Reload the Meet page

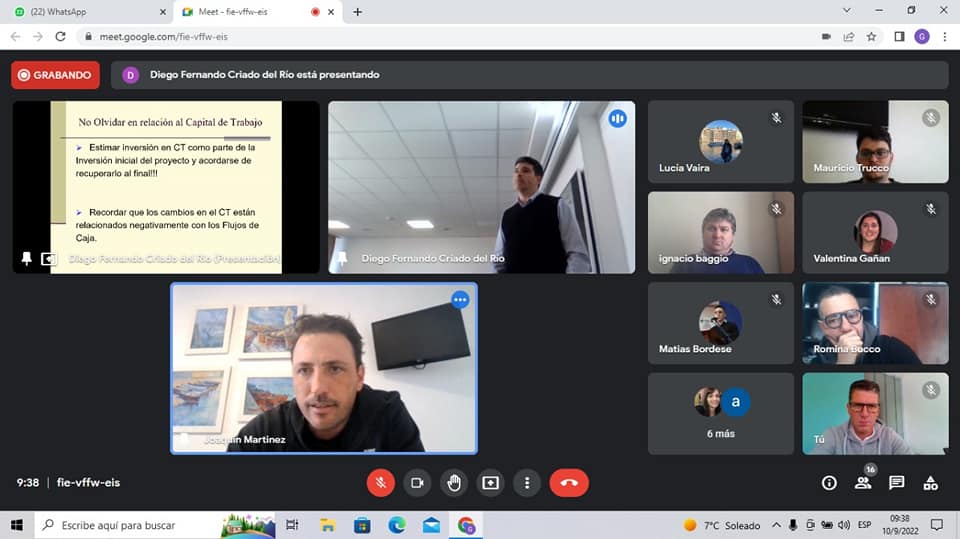(x=61, y=37)
